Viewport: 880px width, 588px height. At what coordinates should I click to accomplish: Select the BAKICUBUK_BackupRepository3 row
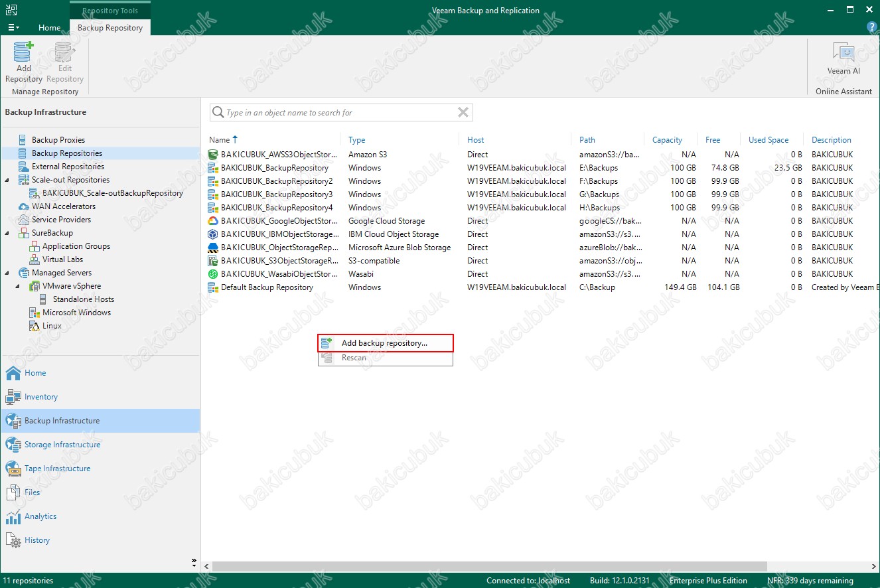[x=543, y=194]
